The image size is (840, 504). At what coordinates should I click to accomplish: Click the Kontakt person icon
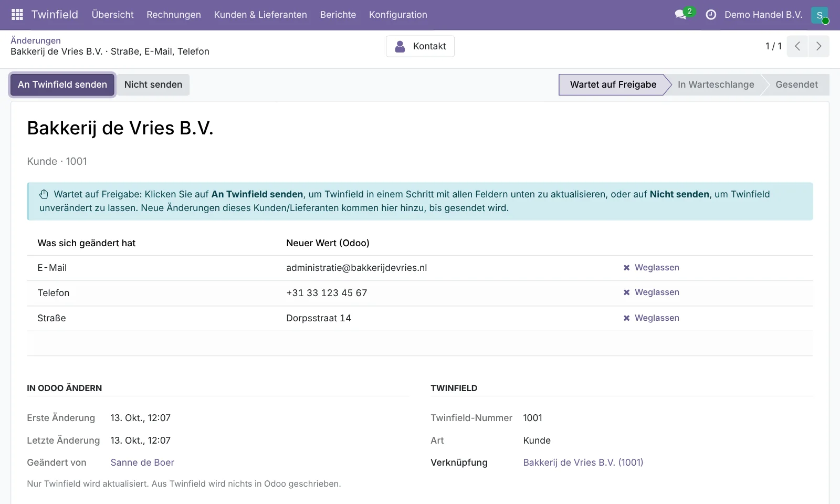(x=400, y=46)
